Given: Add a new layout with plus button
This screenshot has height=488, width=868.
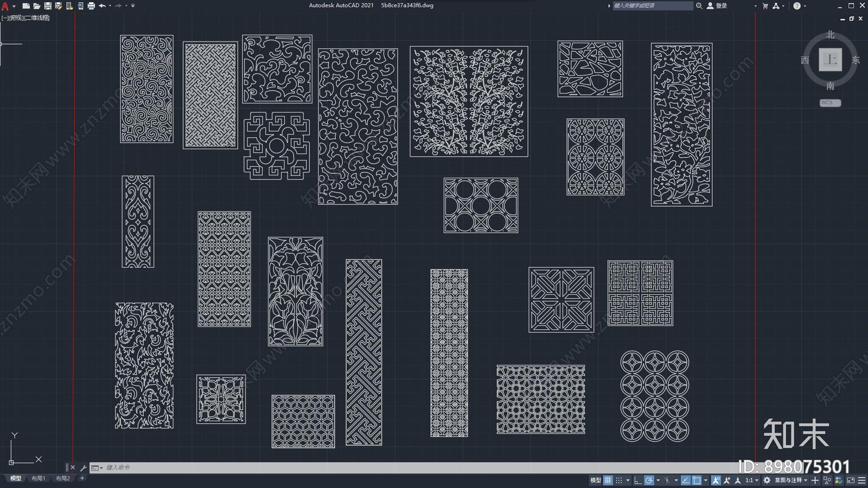Looking at the screenshot, I should 82,478.
